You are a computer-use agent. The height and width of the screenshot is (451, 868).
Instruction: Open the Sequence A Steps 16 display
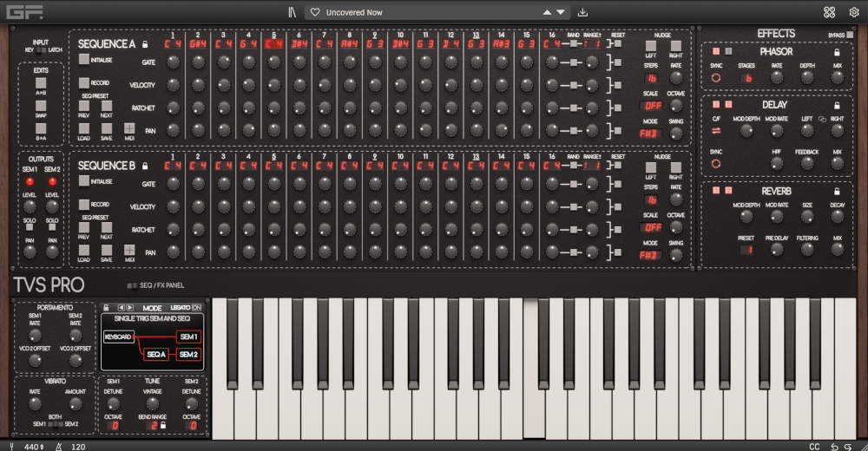pyautogui.click(x=652, y=78)
